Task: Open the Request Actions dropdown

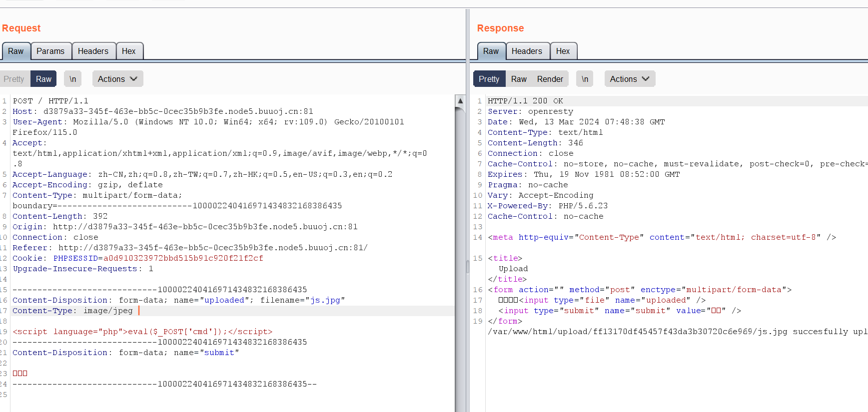Action: tap(117, 79)
